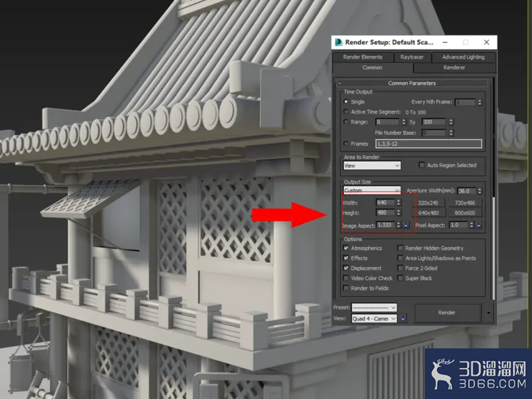The image size is (532, 399).
Task: Open the Render button options arrow
Action: pos(488,313)
